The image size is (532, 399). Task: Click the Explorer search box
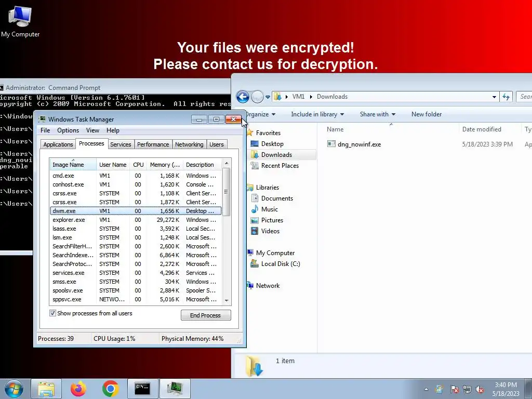click(524, 97)
